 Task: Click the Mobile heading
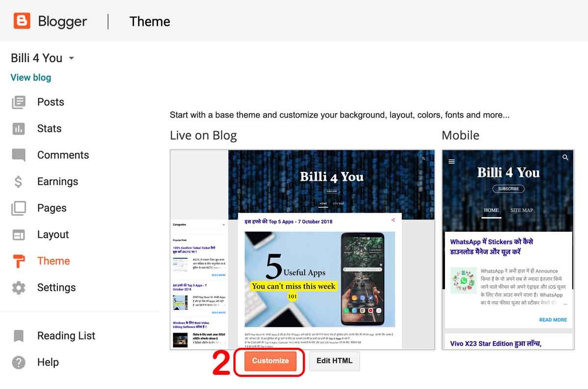coord(461,136)
